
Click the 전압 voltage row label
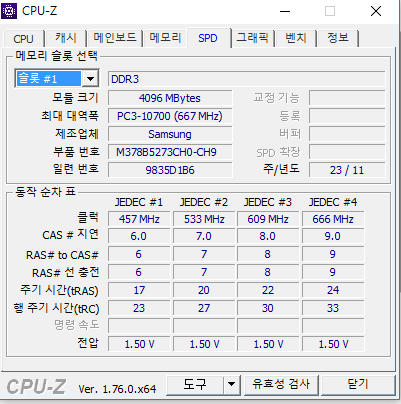pos(88,343)
